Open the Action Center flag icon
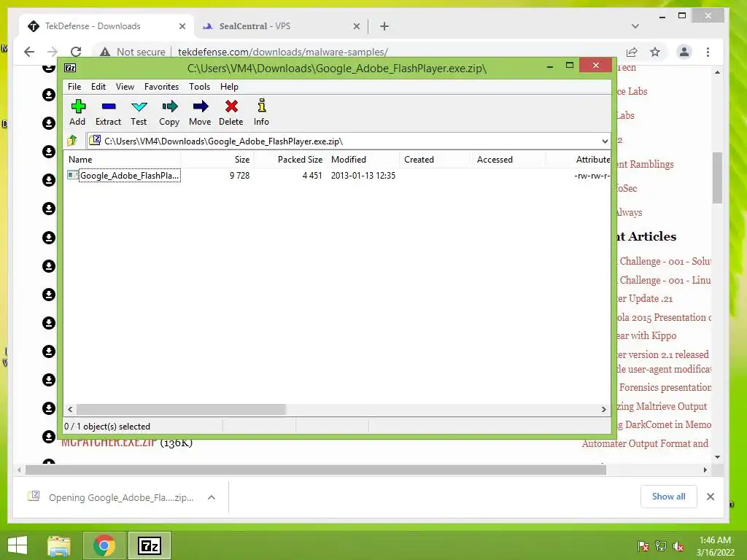 pos(643,546)
